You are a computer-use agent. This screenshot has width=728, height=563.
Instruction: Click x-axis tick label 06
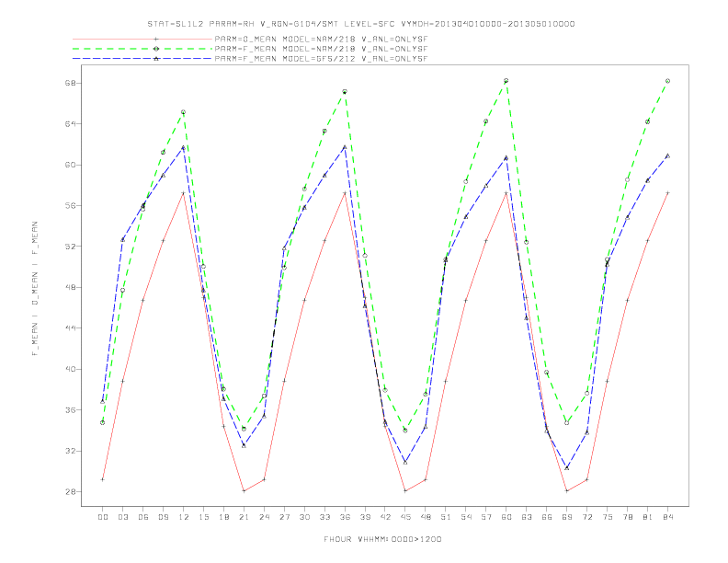[143, 517]
